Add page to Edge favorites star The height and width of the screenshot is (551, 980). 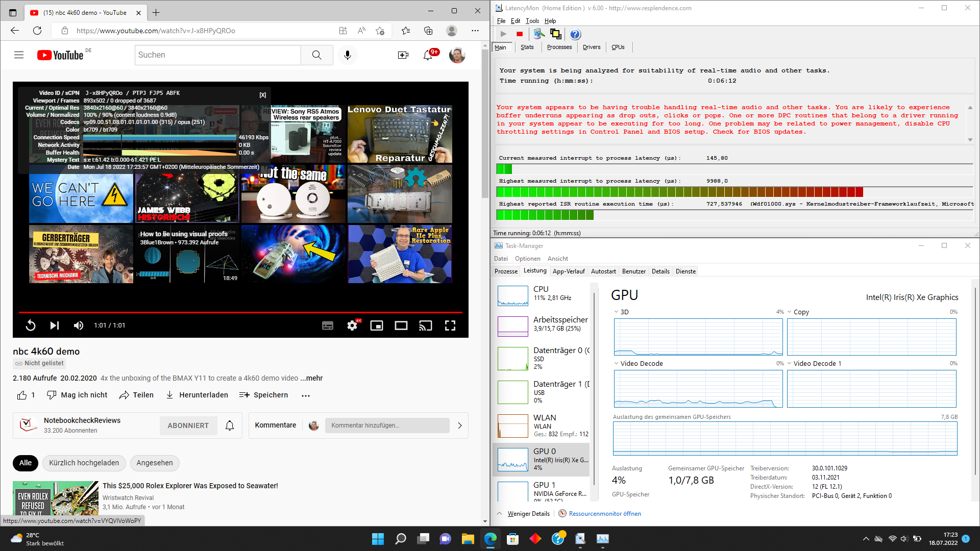380,31
